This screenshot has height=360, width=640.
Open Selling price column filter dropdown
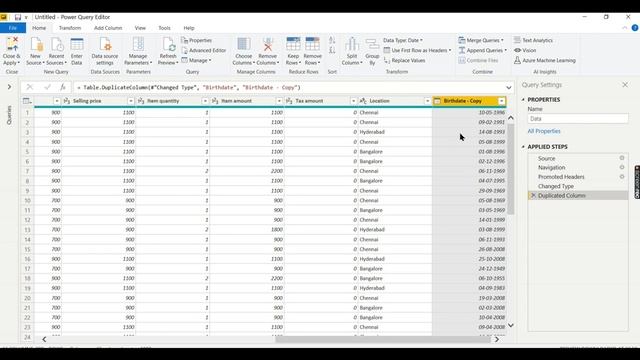[x=131, y=101]
